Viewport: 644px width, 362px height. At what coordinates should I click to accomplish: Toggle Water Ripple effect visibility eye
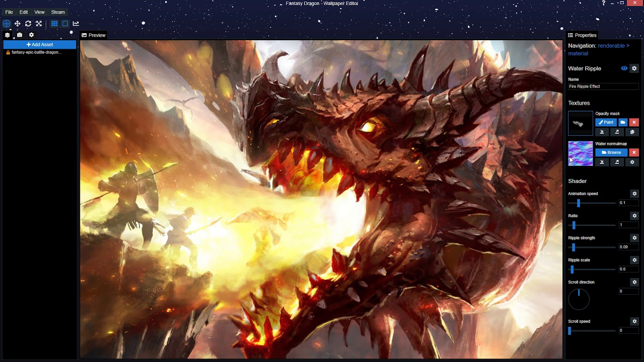tap(624, 68)
